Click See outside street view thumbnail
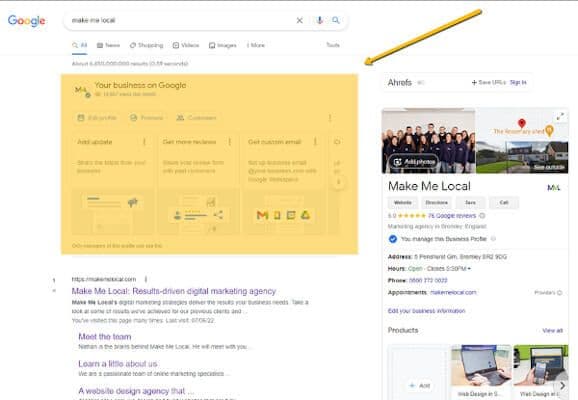Image resolution: width=578 pixels, height=400 pixels. (522, 158)
